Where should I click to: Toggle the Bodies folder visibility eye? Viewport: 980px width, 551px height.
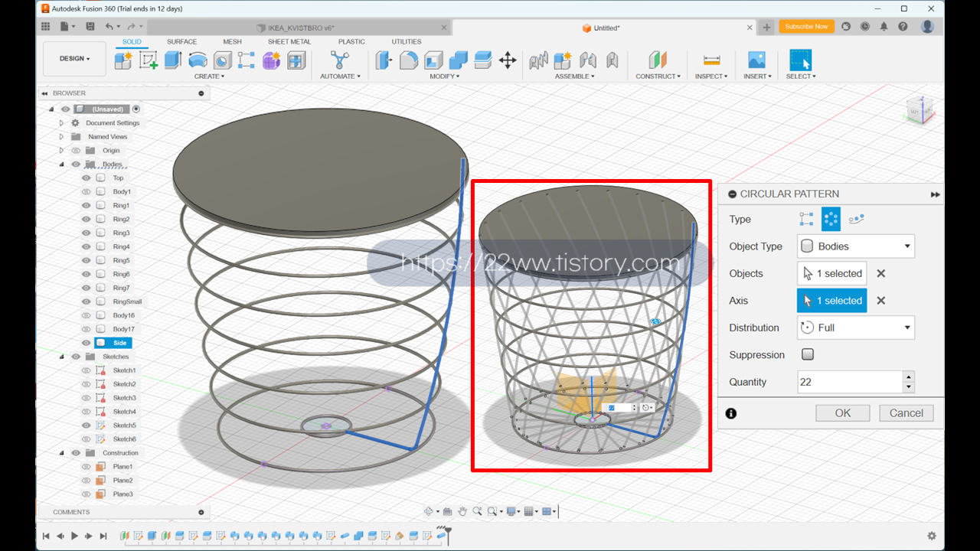click(x=76, y=165)
